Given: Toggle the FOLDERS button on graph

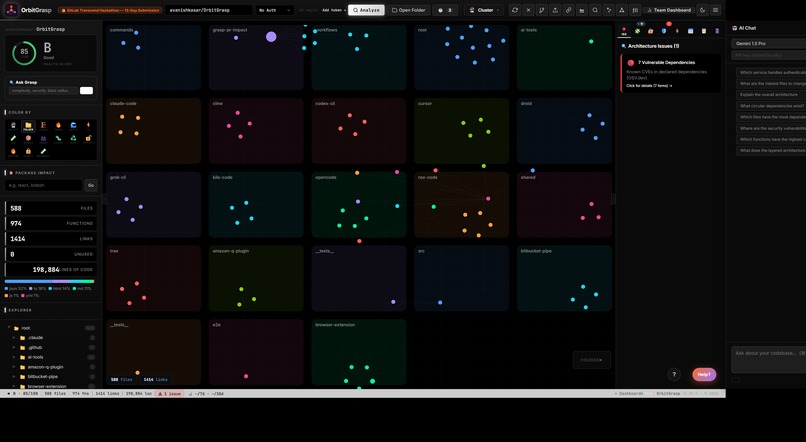Looking at the screenshot, I should (592, 360).
